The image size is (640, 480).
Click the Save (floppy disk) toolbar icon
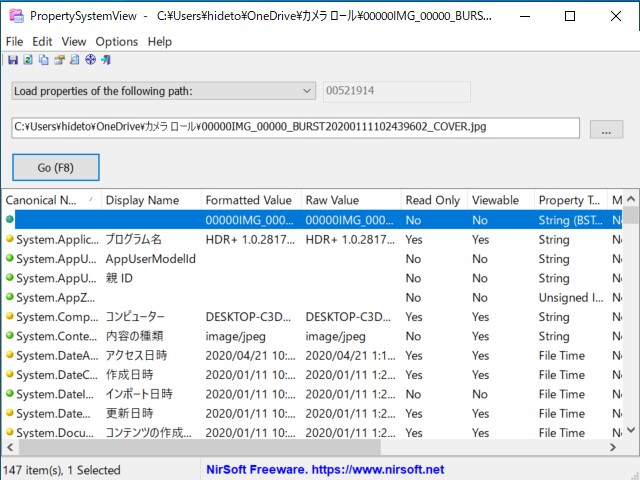(13, 60)
